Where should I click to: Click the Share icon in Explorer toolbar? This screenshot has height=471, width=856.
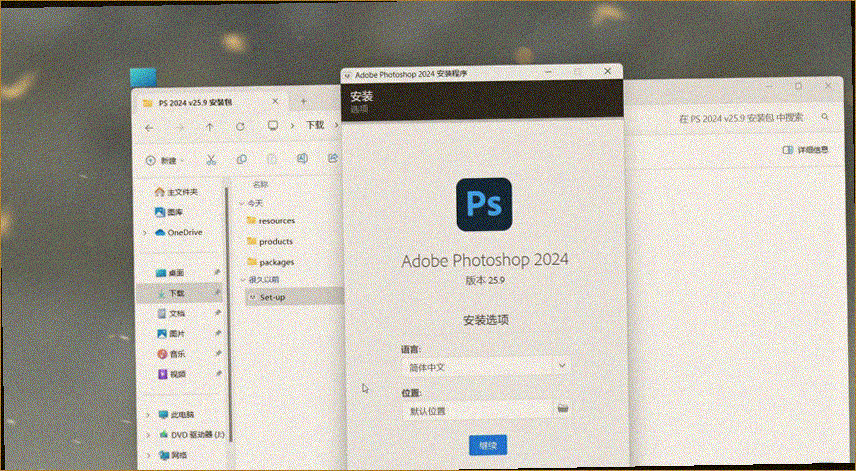tap(332, 158)
